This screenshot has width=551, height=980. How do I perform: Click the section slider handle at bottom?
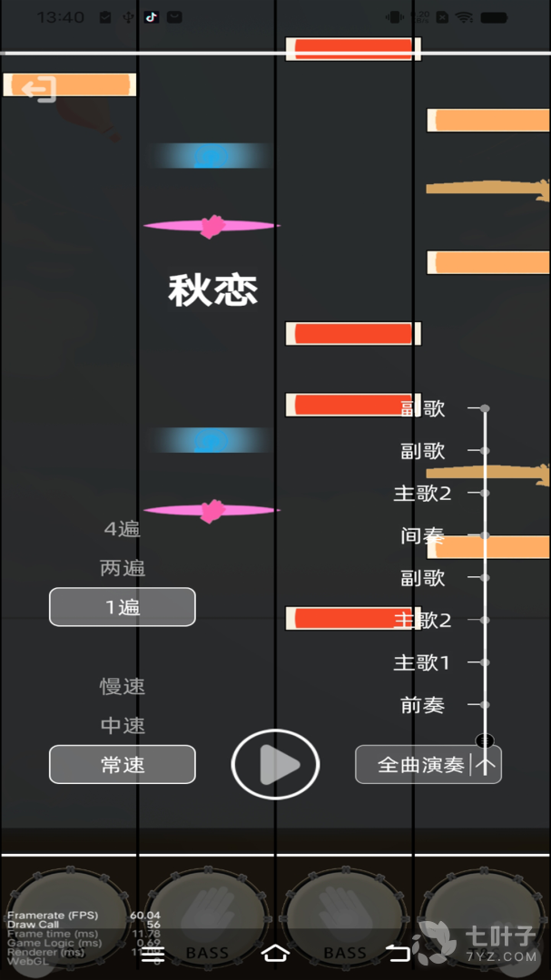tap(485, 740)
